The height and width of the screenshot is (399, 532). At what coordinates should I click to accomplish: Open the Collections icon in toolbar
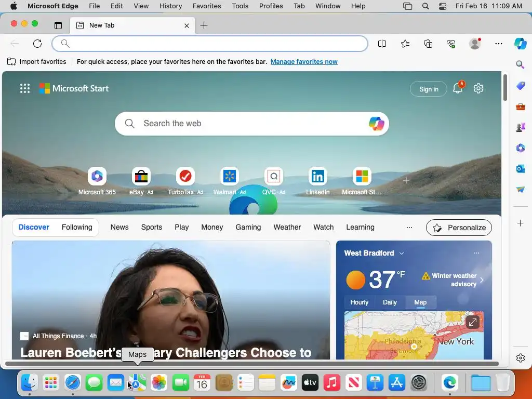428,44
